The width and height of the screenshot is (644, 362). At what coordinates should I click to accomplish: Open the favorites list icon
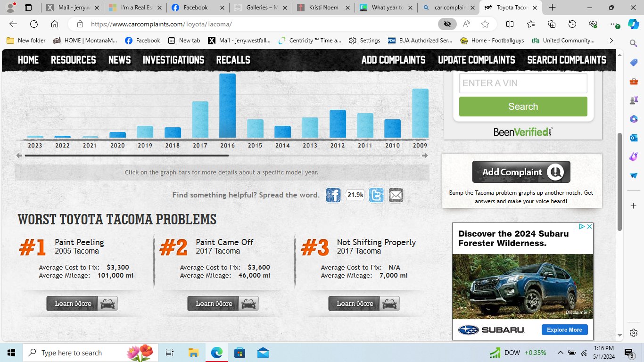click(x=531, y=24)
